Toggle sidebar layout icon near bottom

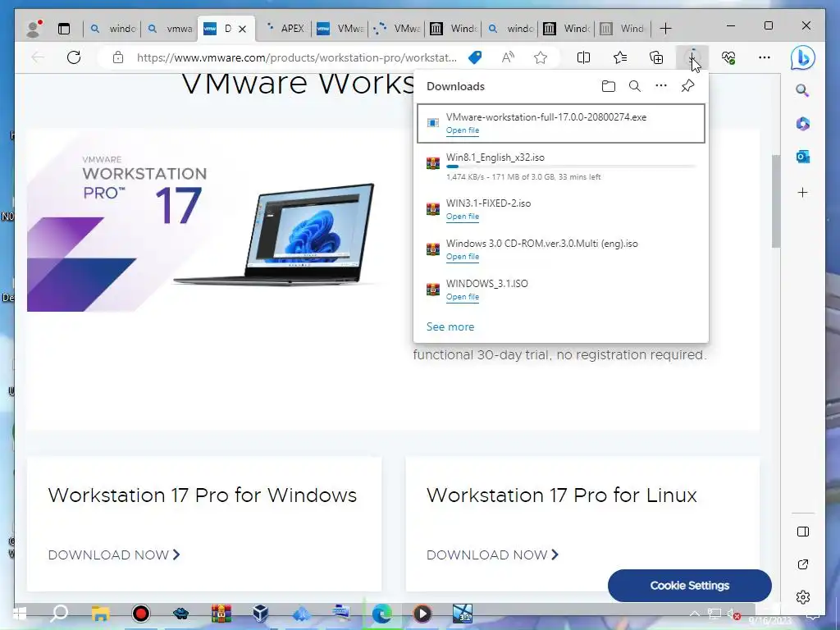[802, 532]
